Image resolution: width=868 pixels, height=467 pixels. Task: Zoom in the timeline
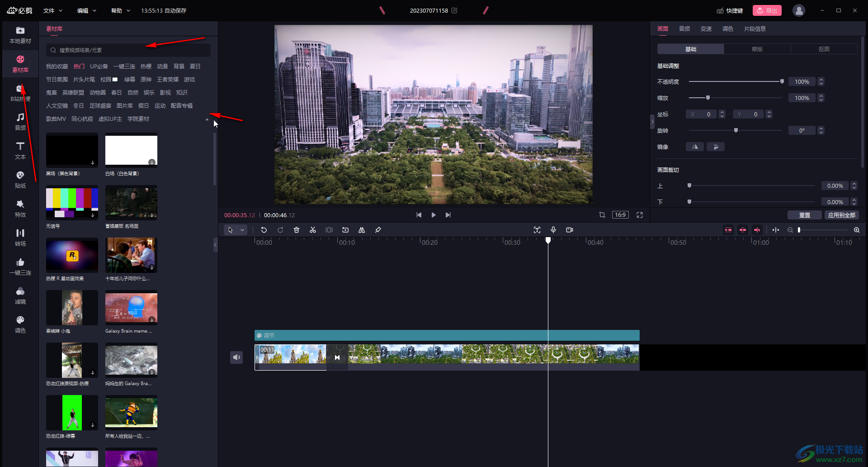(857, 230)
